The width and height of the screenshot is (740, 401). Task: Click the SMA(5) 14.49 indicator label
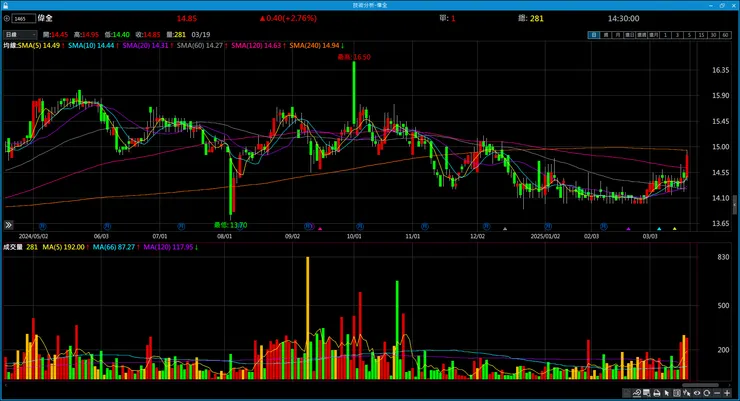click(x=39, y=45)
